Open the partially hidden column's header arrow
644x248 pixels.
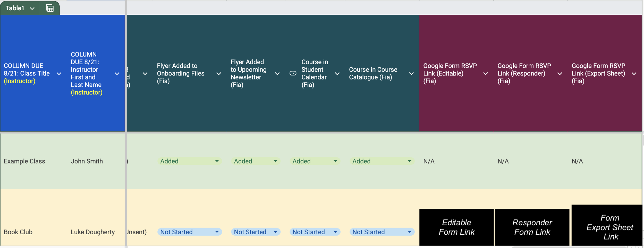145,74
